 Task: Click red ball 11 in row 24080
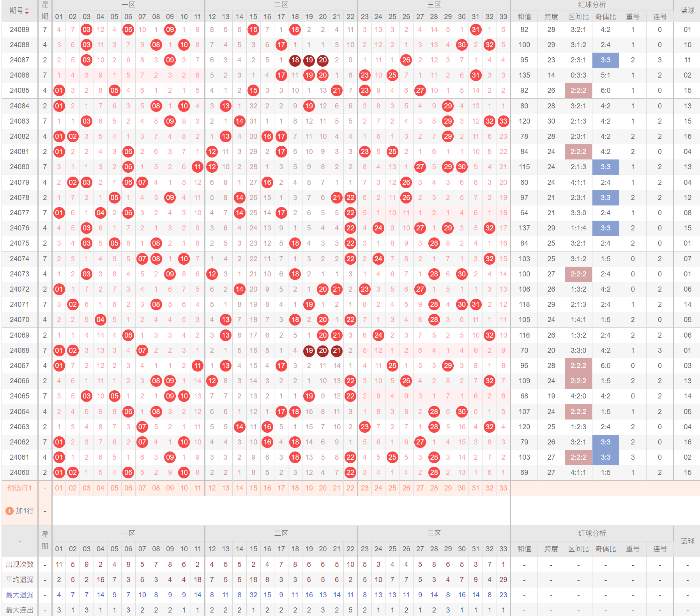(x=198, y=167)
